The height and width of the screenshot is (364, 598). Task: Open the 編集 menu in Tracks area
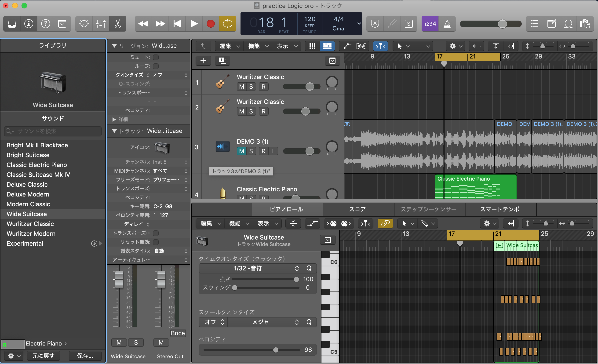(229, 46)
